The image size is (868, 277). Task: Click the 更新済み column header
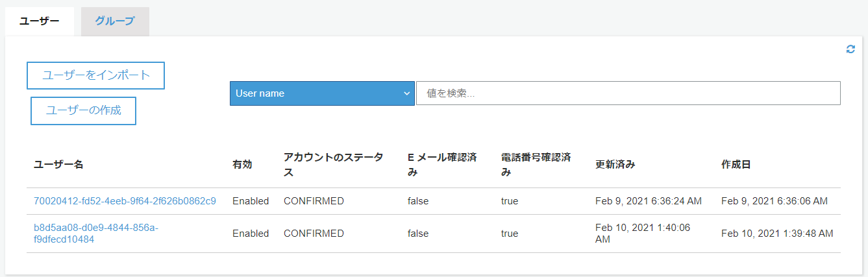[615, 165]
